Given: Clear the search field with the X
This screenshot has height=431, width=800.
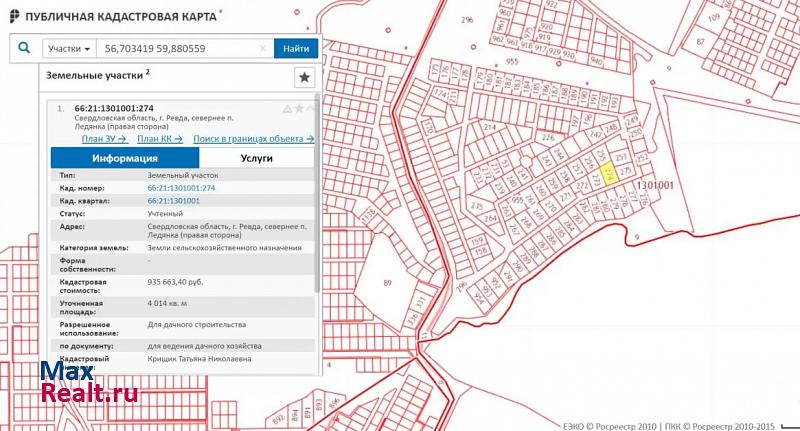Looking at the screenshot, I should coord(264,48).
